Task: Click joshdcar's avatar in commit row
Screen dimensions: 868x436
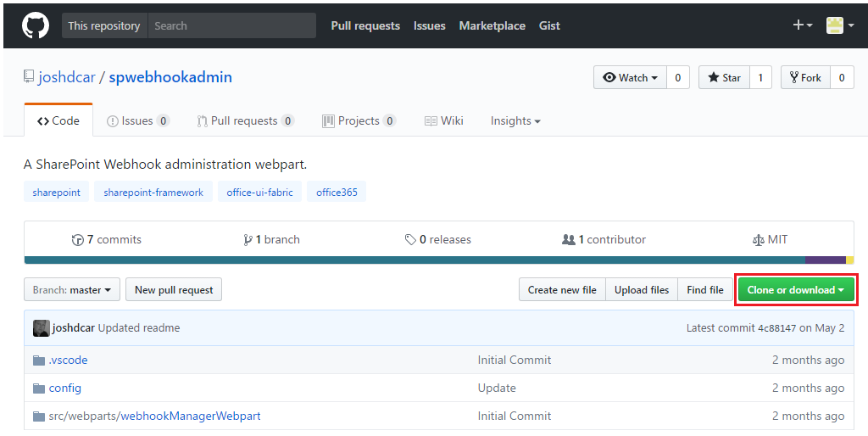Action: [41, 328]
